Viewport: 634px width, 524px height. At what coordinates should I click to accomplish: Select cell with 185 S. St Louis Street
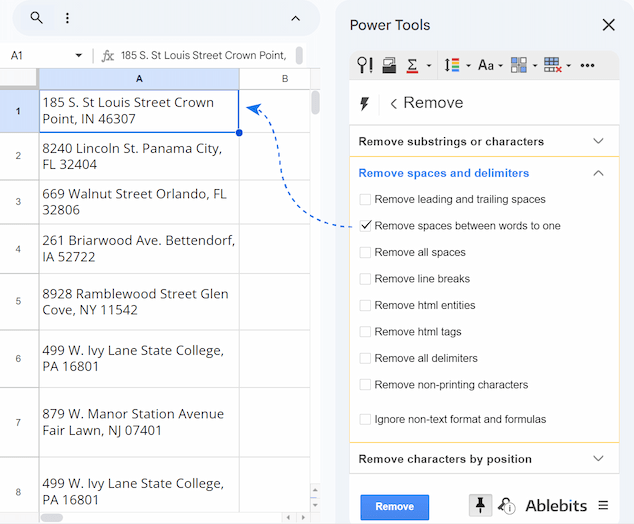point(139,111)
